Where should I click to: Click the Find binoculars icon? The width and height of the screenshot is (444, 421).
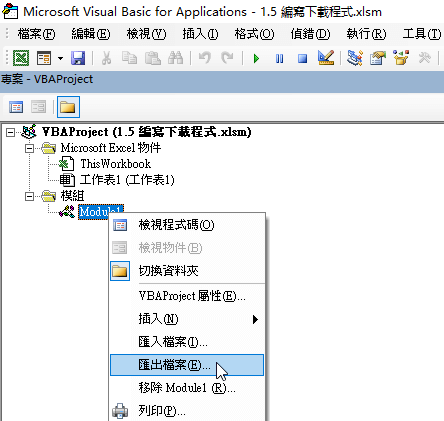pos(176,58)
